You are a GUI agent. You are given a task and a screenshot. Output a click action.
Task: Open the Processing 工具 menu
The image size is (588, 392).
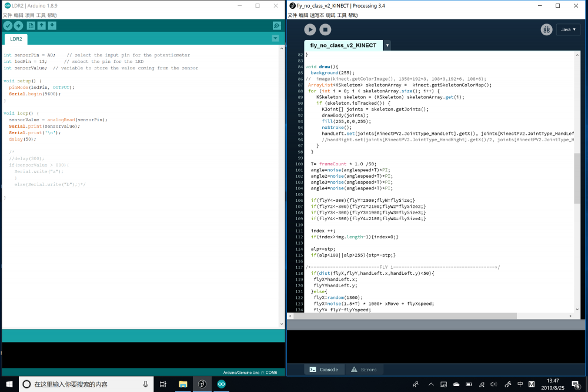click(x=342, y=15)
